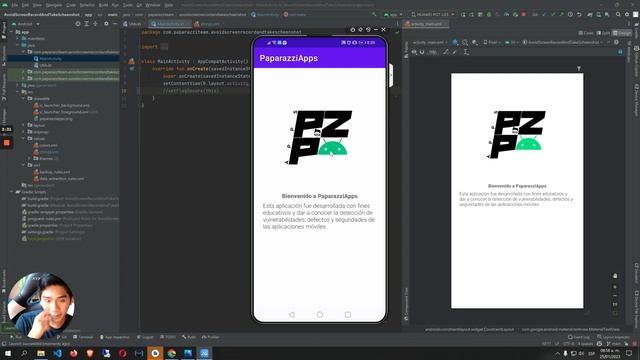Open the Run menu in the menu bar

click(x=115, y=5)
